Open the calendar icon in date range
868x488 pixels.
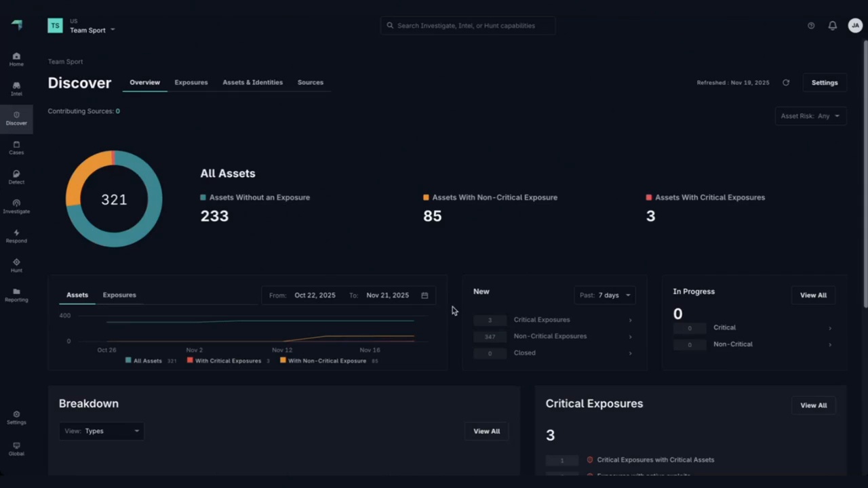(425, 296)
